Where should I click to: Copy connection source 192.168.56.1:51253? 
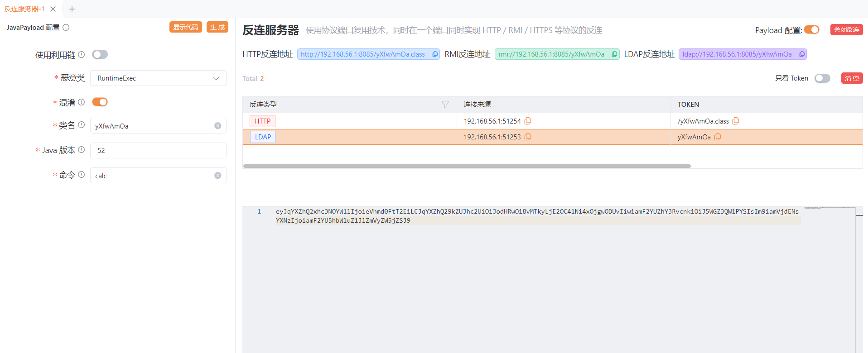pos(528,137)
